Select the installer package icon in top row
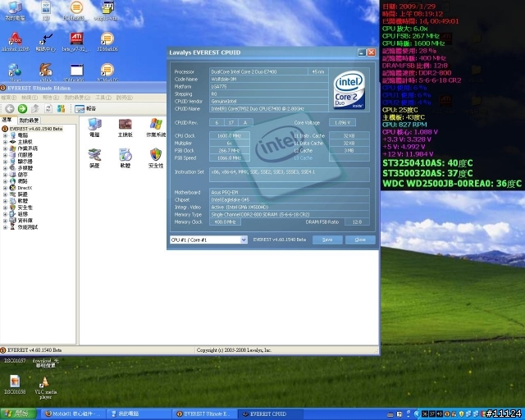This screenshot has height=420, width=525. [107, 11]
